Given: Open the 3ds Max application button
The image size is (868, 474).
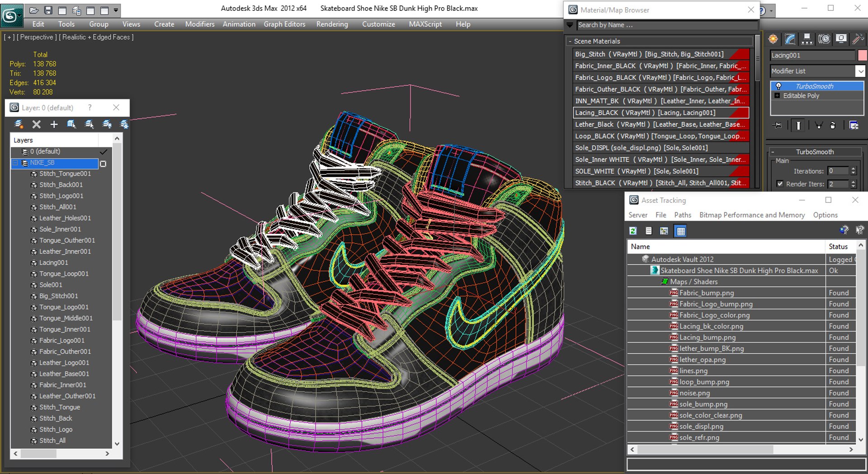Looking at the screenshot, I should click(11, 15).
